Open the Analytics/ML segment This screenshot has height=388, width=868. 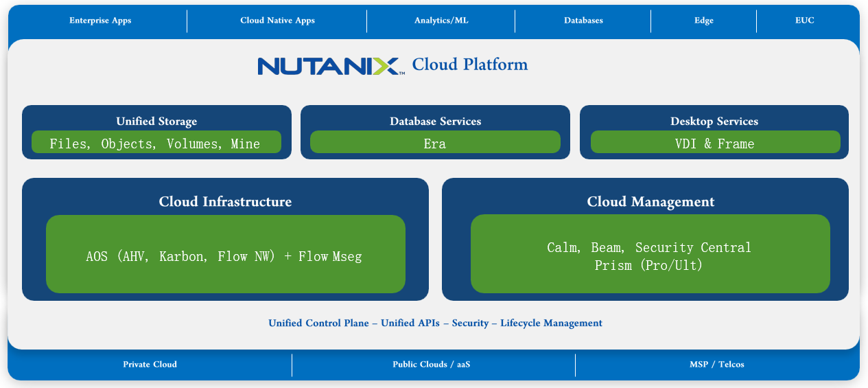coord(441,21)
